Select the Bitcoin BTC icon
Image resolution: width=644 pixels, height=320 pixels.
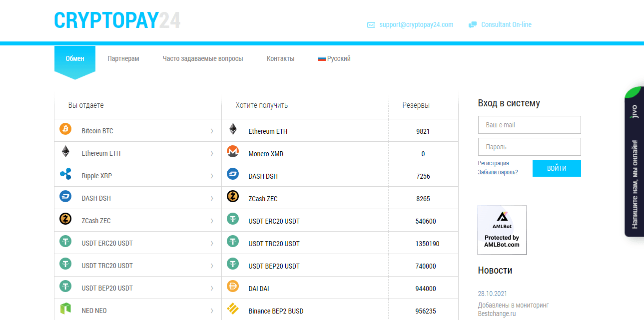click(x=65, y=130)
